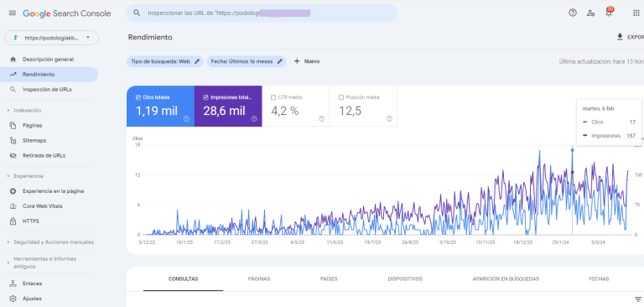Switch to the Dispositivos tab
Viewport: 644px width, 307px height.
point(405,278)
